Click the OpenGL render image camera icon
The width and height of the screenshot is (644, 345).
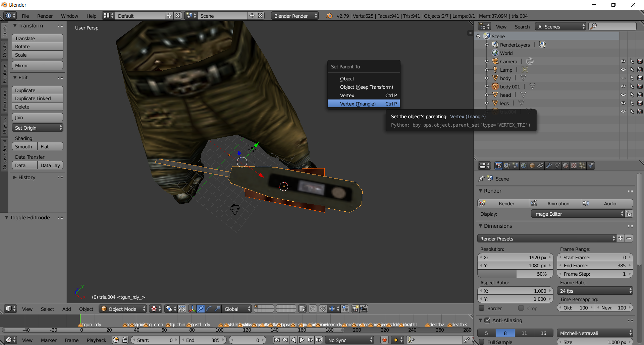pos(355,309)
